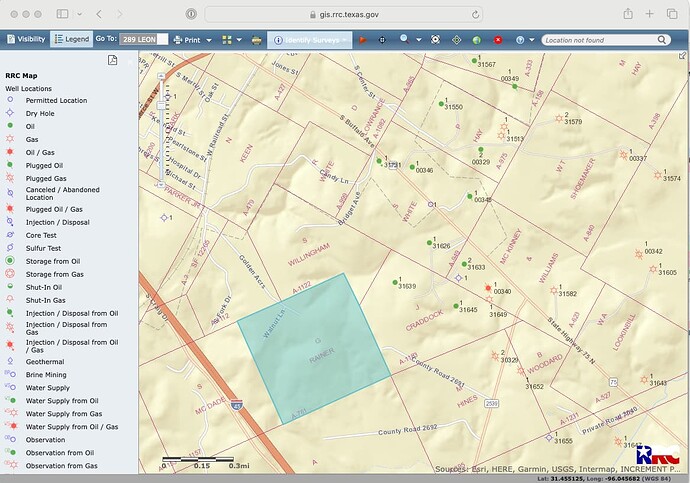Collapse the legend side panel arrow

click(130, 62)
